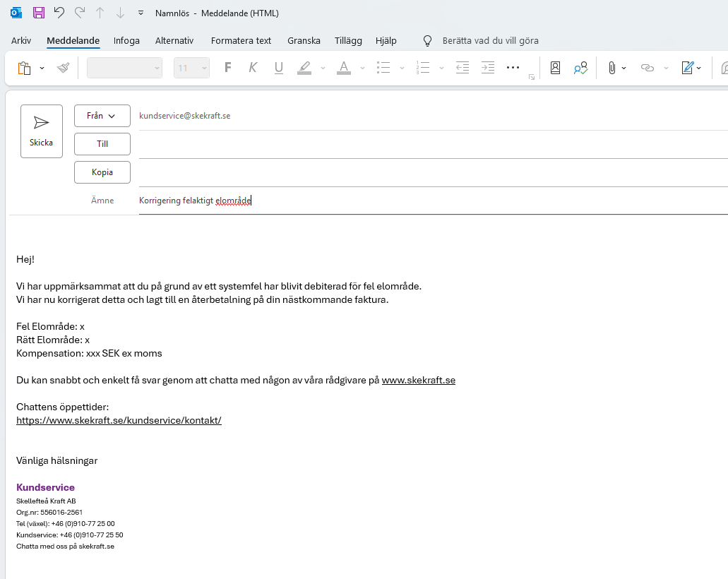This screenshot has height=579, width=728.
Task: Select the Format Painter brush
Action: coord(63,68)
